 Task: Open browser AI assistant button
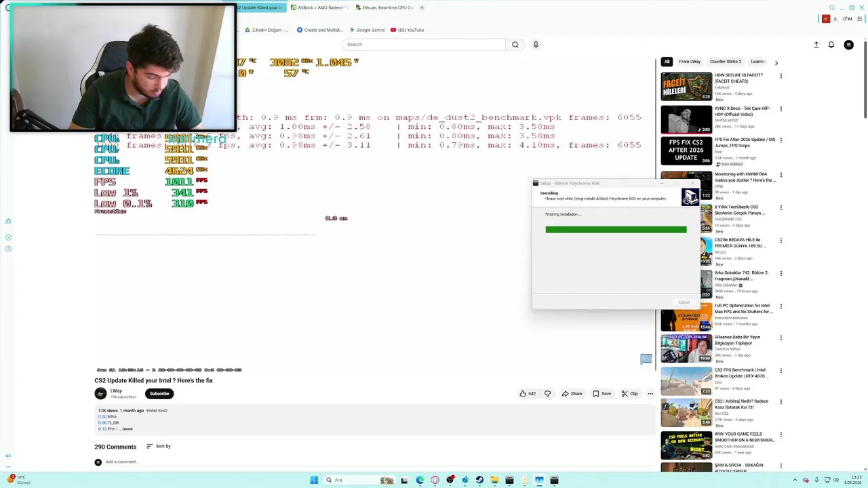click(x=848, y=19)
